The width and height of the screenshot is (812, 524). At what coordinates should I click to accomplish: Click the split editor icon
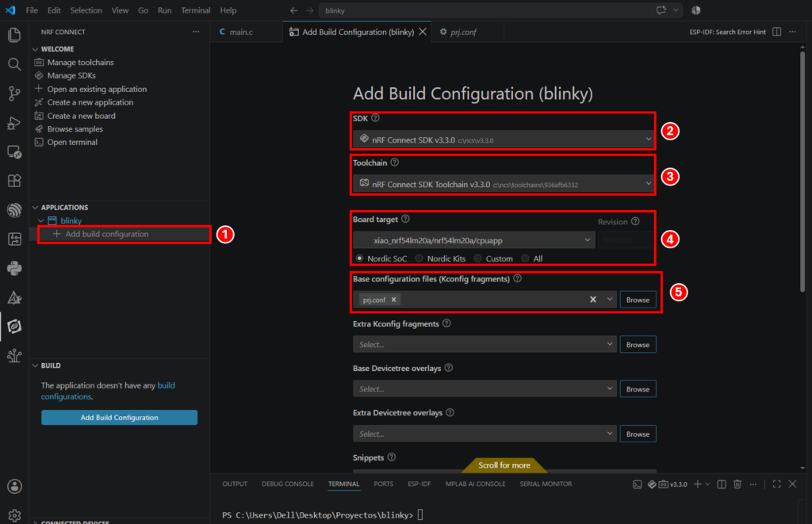[777, 32]
